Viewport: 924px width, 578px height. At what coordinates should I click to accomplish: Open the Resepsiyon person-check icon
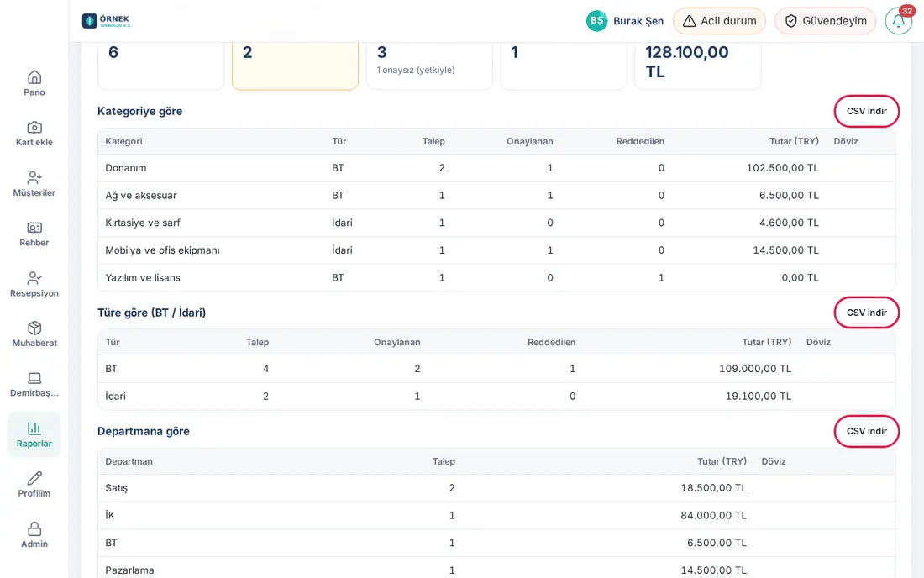coord(34,277)
